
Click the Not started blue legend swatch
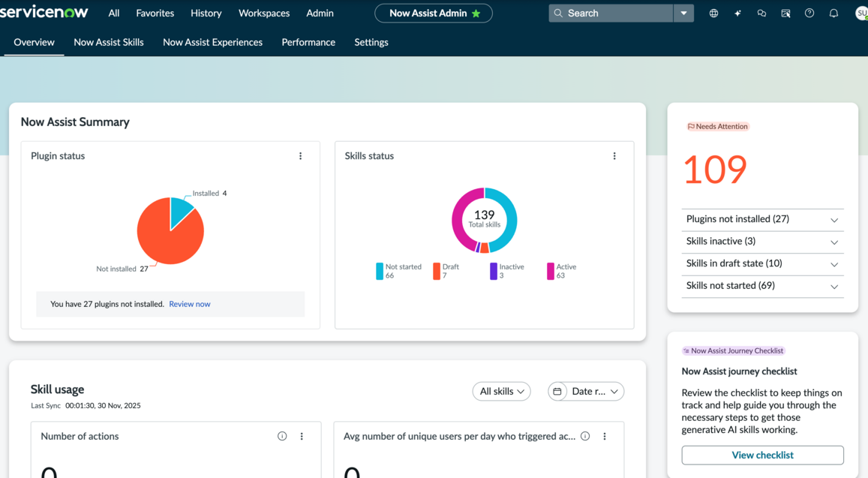click(380, 272)
